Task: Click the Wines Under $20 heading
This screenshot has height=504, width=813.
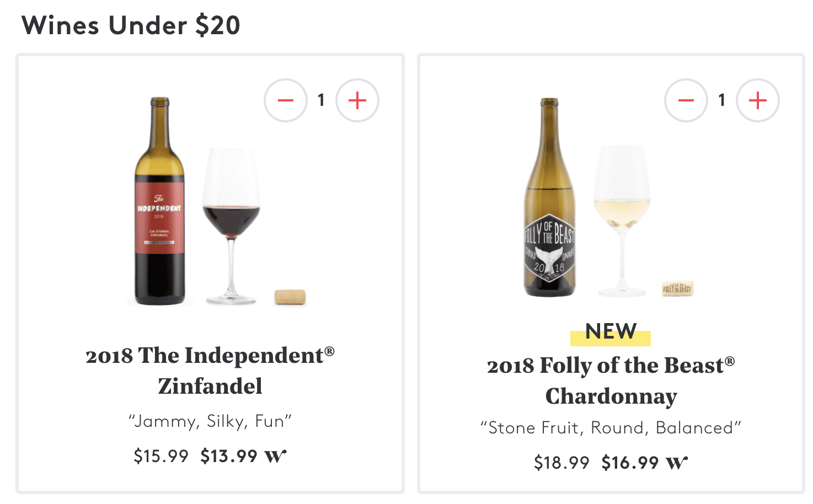Action: click(132, 25)
